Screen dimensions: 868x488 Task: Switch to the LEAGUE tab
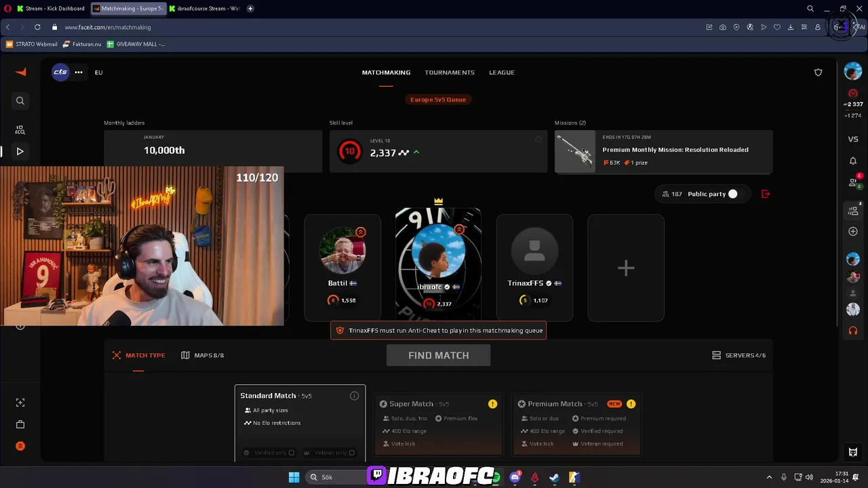tap(502, 73)
